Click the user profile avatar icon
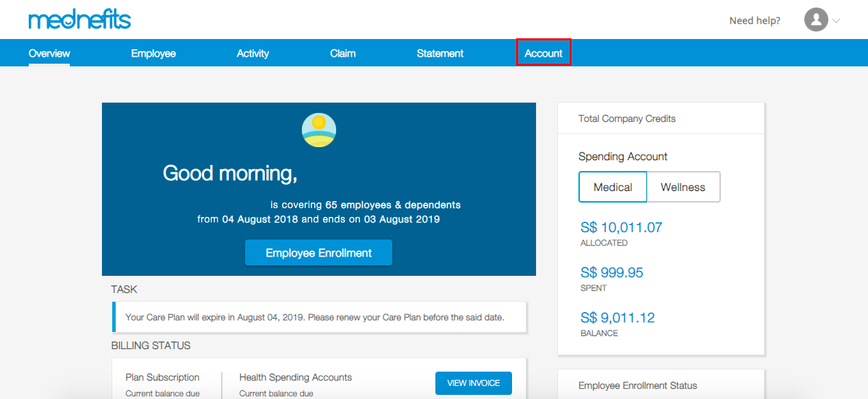This screenshot has width=868, height=399. pos(815,20)
